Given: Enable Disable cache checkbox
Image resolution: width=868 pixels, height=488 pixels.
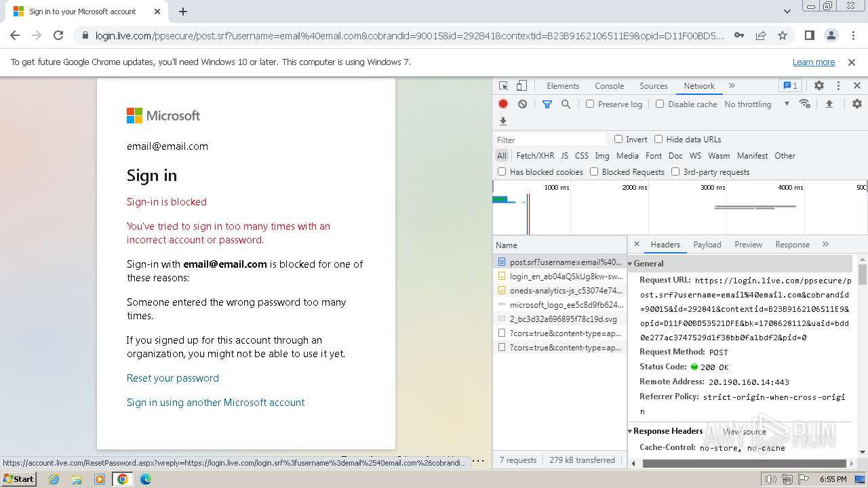Looking at the screenshot, I should [x=660, y=104].
